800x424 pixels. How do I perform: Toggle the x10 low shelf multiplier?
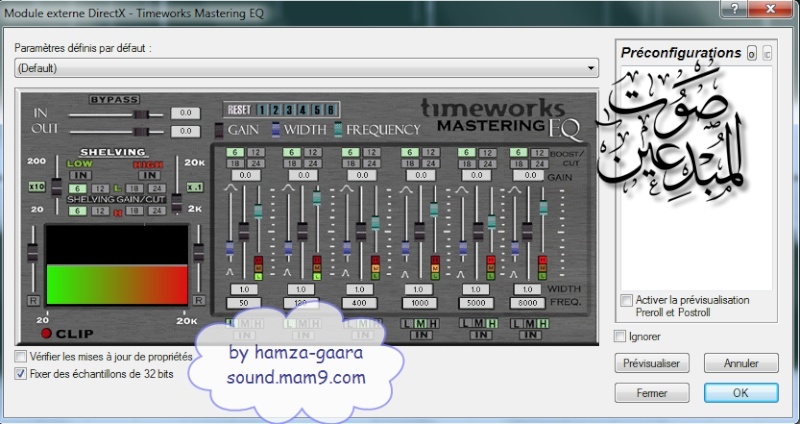coord(37,187)
